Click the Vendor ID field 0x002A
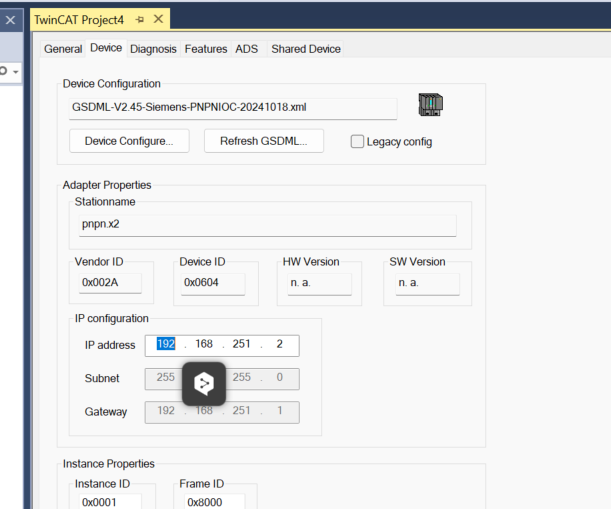The image size is (611, 509). 110,283
